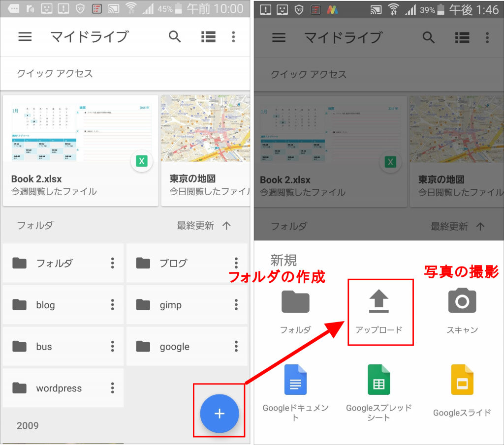Tap the google folder icon
504x445 pixels.
pos(143,346)
